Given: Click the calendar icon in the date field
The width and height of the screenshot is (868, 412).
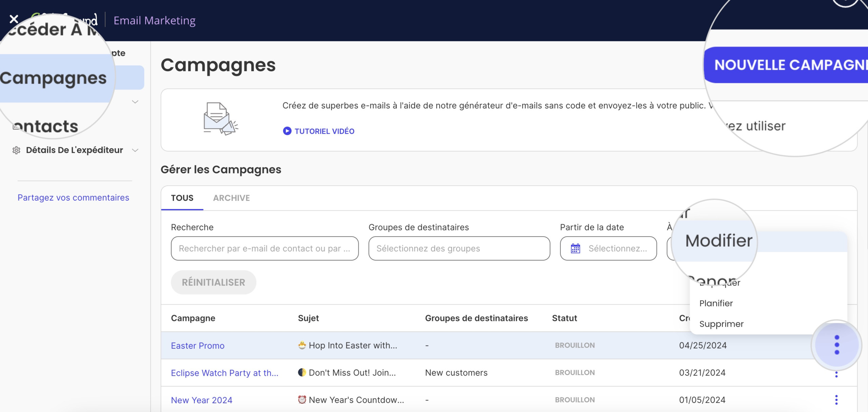Looking at the screenshot, I should click(575, 248).
